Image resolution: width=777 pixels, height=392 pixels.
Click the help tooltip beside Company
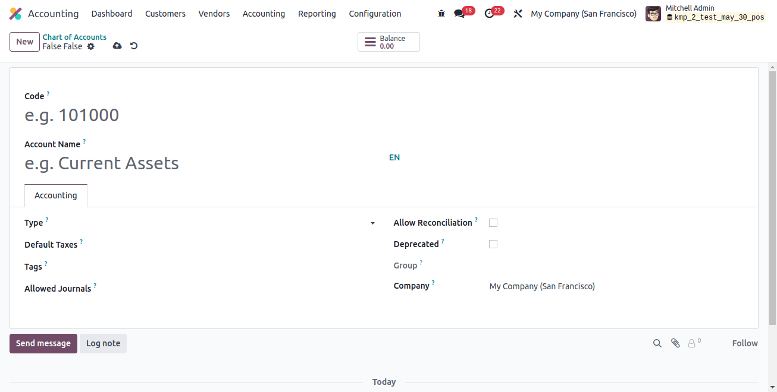click(x=433, y=282)
